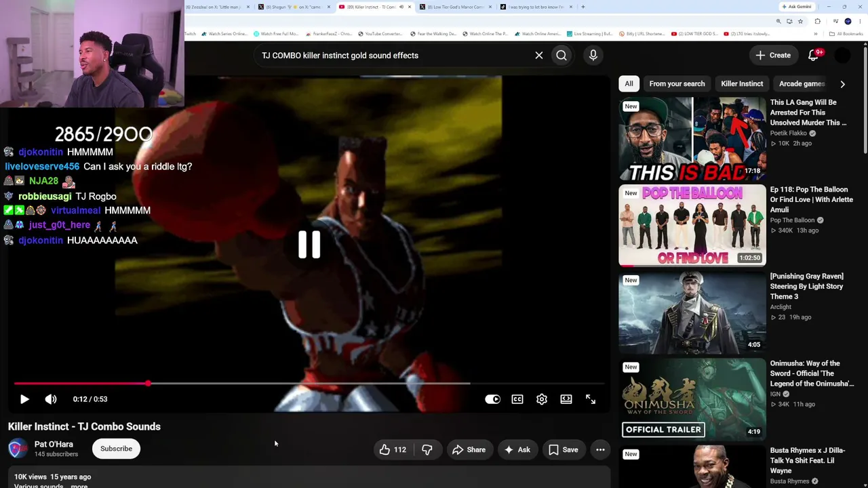Play the video using the play button
Image resolution: width=868 pixels, height=488 pixels.
[x=24, y=399]
